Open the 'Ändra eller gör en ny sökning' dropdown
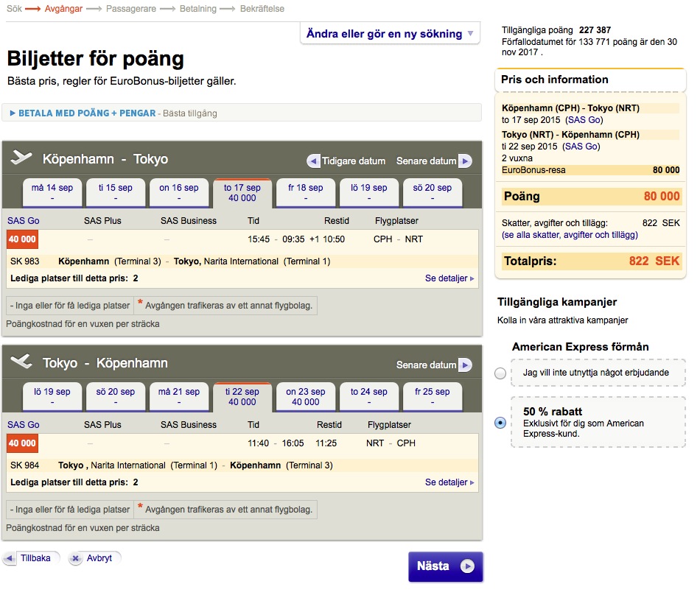 389,33
